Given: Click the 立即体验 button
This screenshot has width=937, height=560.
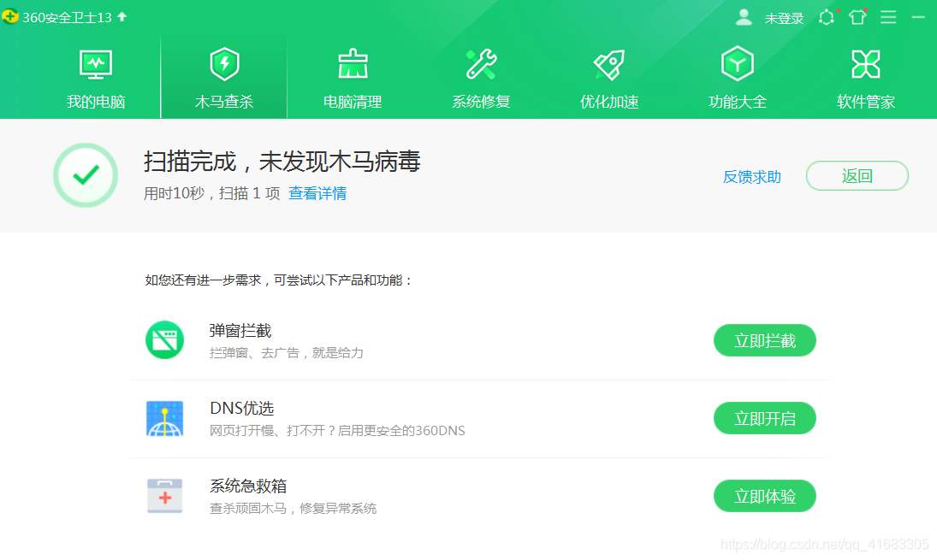Looking at the screenshot, I should click(765, 496).
